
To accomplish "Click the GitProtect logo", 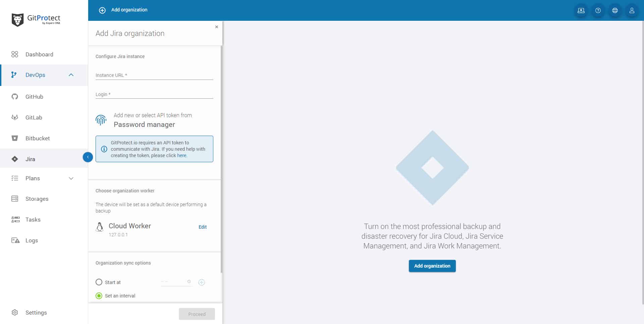I will pos(36,19).
